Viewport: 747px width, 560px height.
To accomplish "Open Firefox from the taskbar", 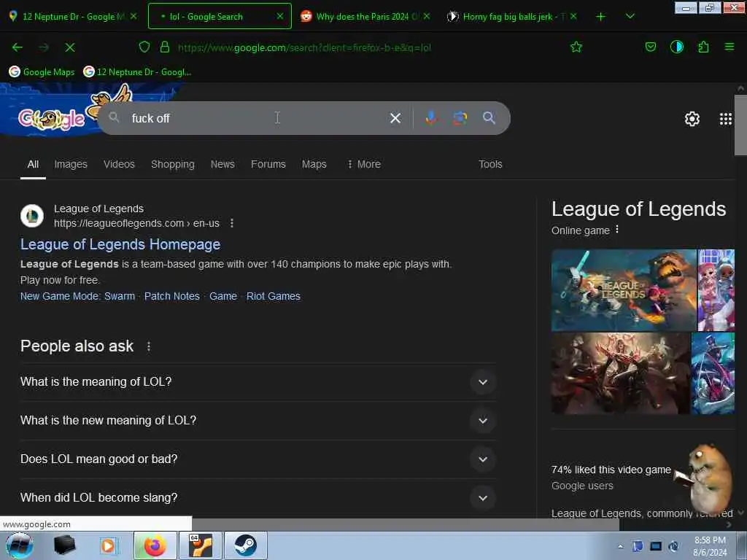I will coord(155,545).
